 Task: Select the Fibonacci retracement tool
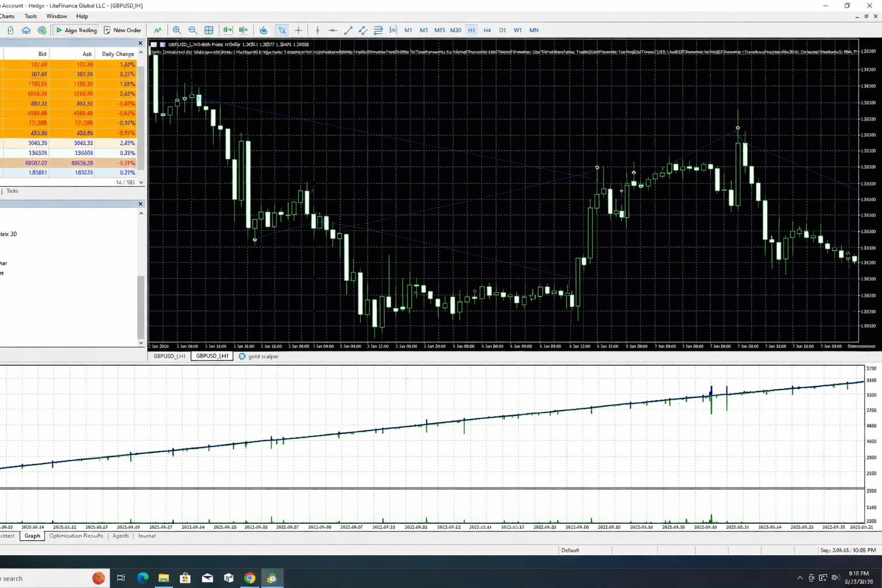378,30
